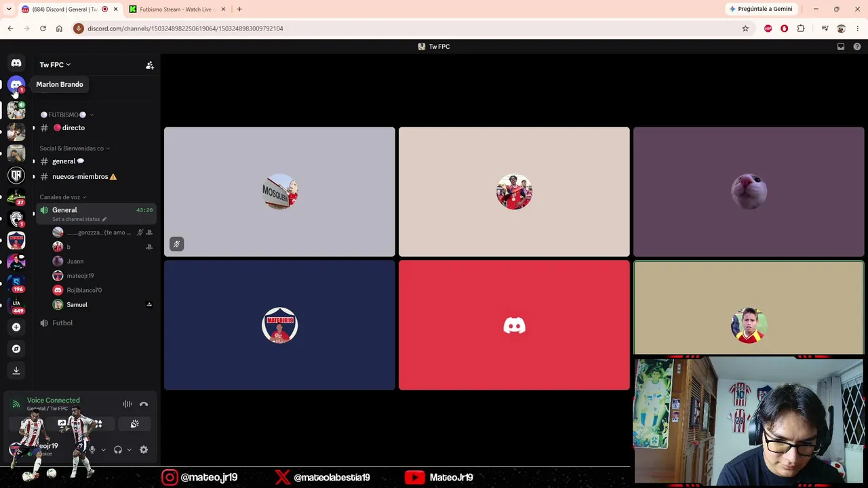The width and height of the screenshot is (868, 488).
Task: Open the directo text channel
Action: pos(95,127)
